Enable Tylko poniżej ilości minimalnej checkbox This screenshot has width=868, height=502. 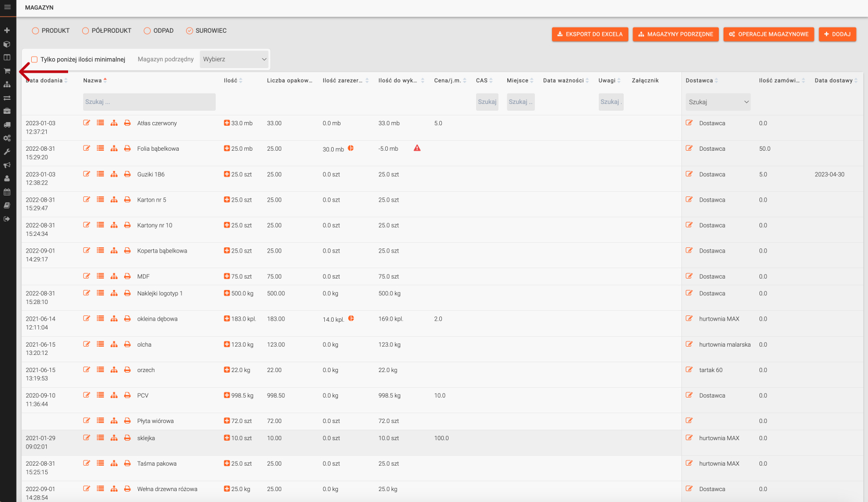click(34, 59)
